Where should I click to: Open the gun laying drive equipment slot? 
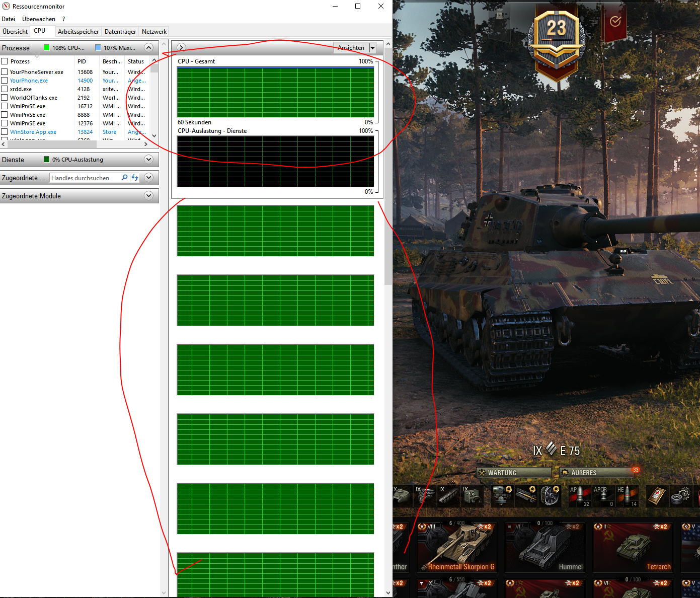tap(503, 495)
